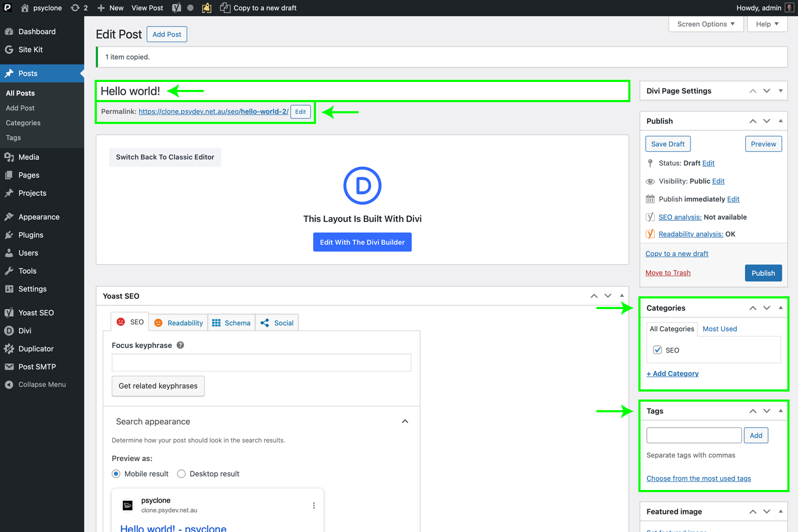Click the Move to Trash link
This screenshot has width=798, height=532.
pos(668,273)
